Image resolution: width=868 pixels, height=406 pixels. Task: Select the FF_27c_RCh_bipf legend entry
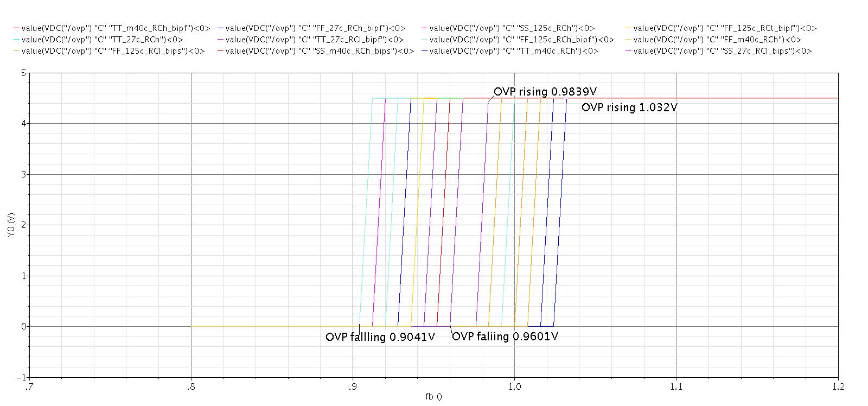click(x=311, y=28)
